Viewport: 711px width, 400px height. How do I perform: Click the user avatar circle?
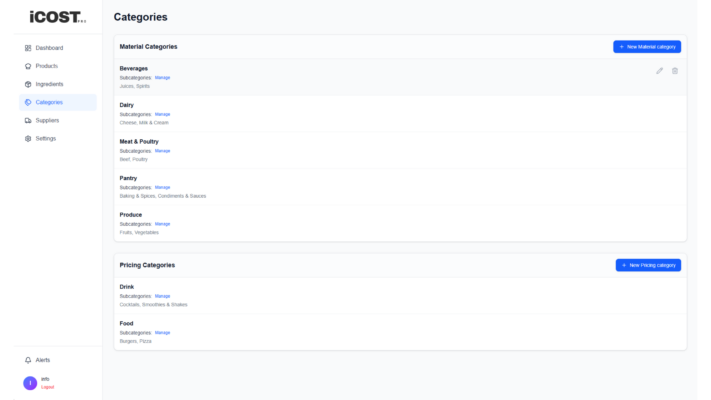click(30, 383)
